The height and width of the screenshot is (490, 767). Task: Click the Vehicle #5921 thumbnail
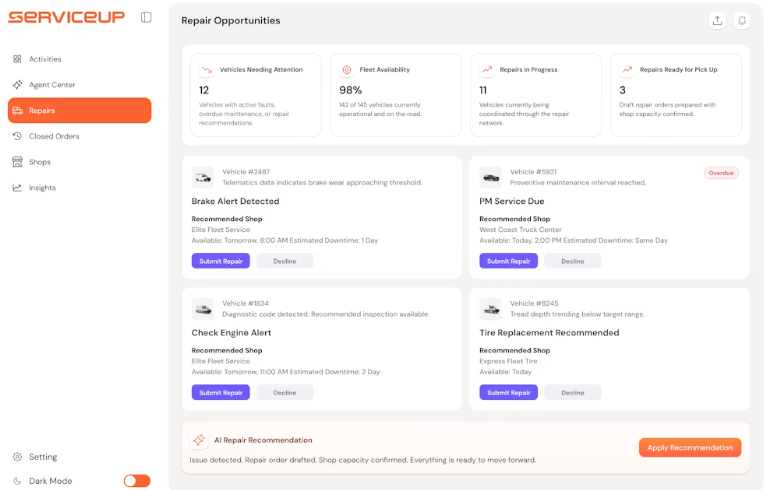pyautogui.click(x=491, y=178)
